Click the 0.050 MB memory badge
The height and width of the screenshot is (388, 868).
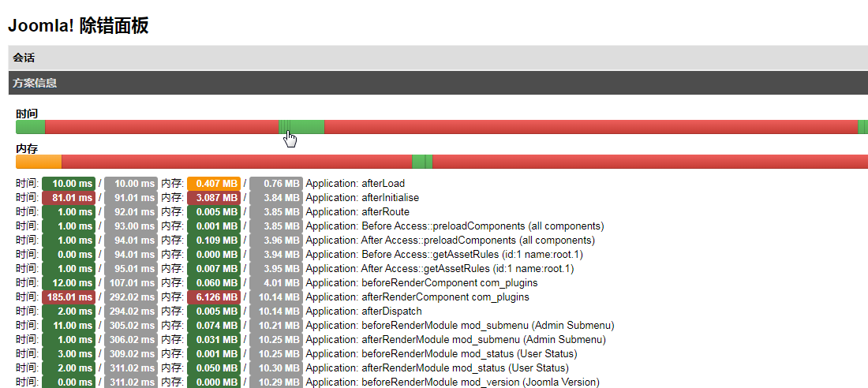(x=214, y=368)
